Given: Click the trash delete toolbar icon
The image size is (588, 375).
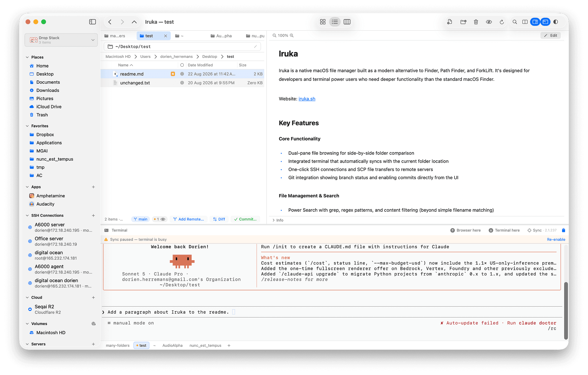Looking at the screenshot, I should 476,22.
